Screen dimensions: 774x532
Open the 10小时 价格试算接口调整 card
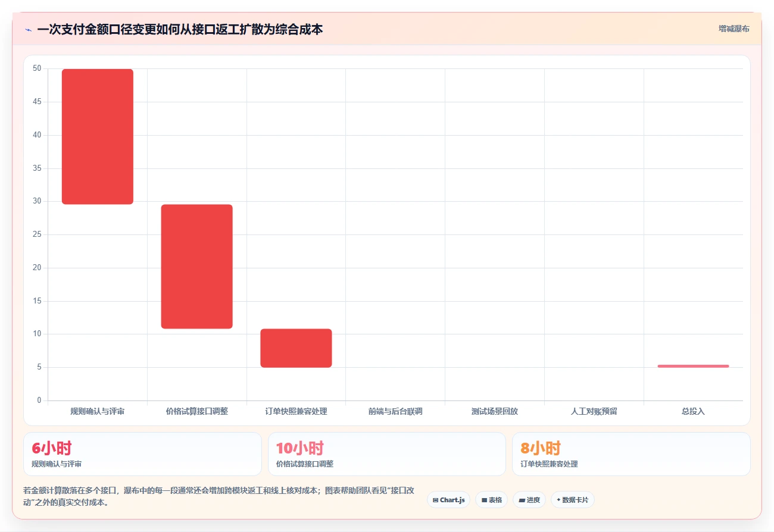[387, 454]
